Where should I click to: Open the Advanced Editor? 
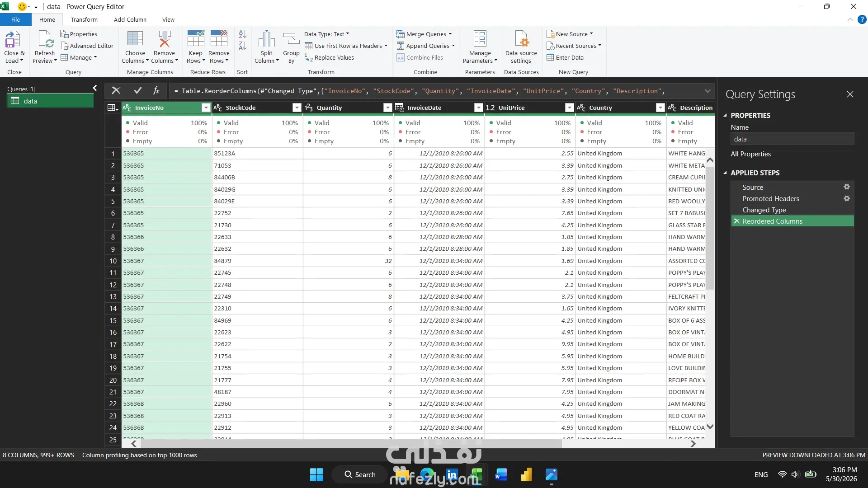[87, 46]
